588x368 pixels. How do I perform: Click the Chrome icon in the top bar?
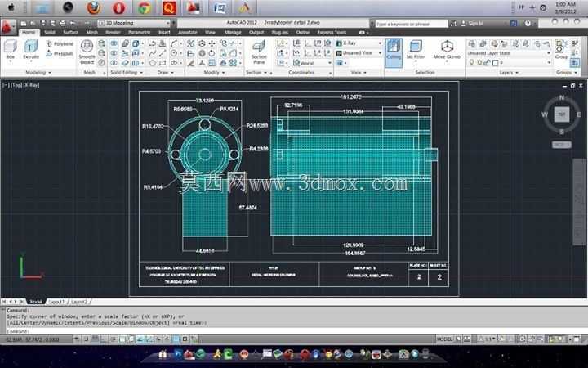point(144,8)
